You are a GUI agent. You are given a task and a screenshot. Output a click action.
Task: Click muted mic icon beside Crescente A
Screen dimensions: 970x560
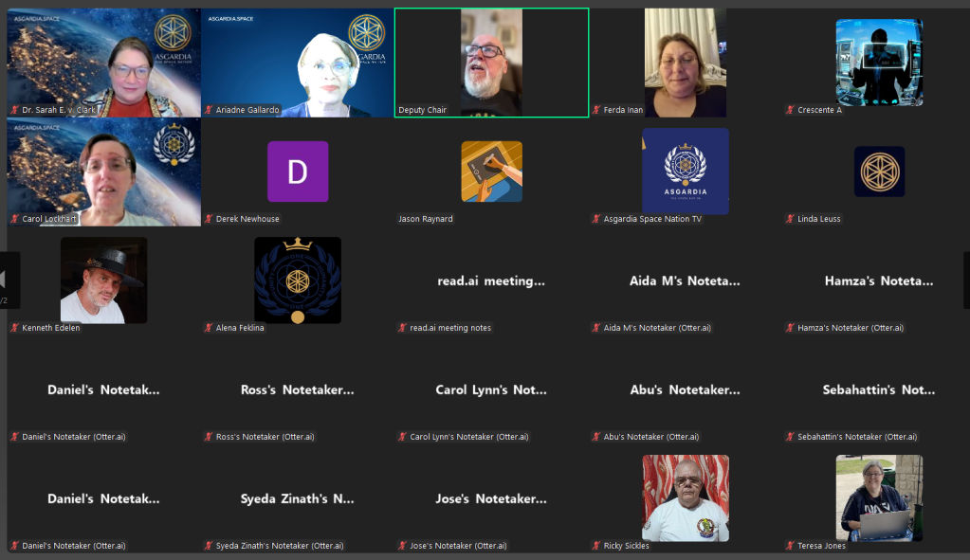click(790, 111)
